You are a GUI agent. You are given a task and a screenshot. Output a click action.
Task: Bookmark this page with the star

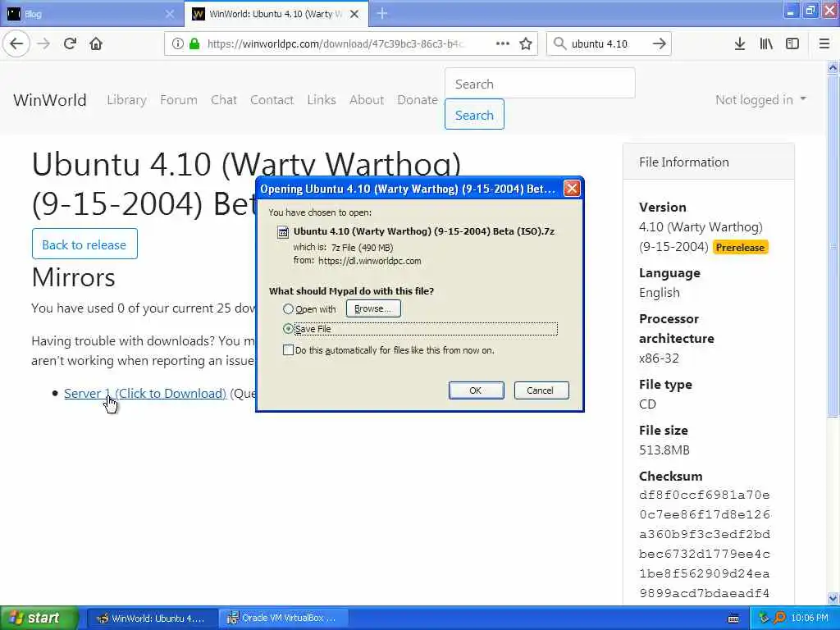point(526,44)
